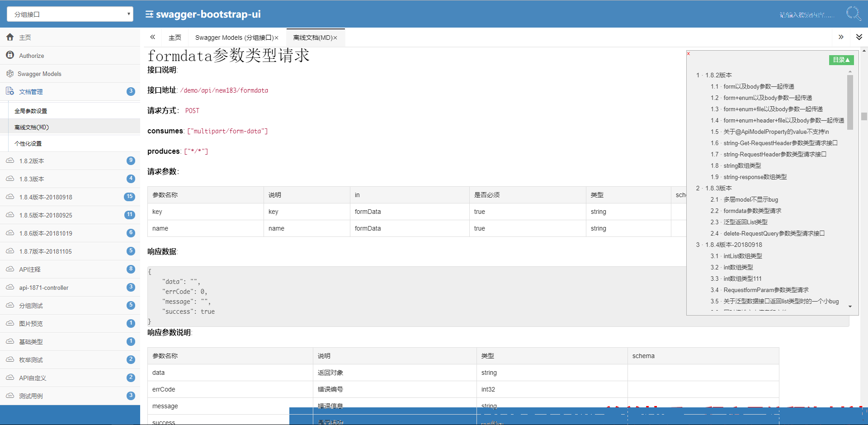The image size is (868, 425).
Task: Close the 离线文档(MD) tab
Action: click(335, 38)
